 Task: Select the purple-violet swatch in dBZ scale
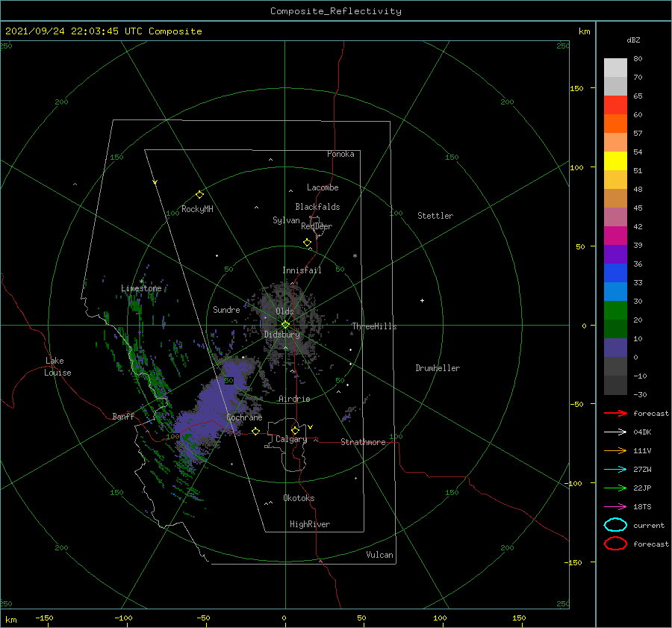(615, 254)
